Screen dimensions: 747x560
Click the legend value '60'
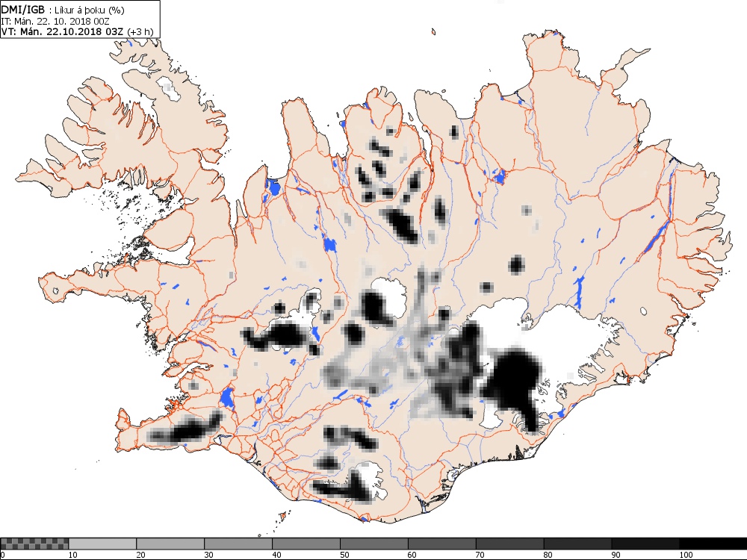point(412,555)
